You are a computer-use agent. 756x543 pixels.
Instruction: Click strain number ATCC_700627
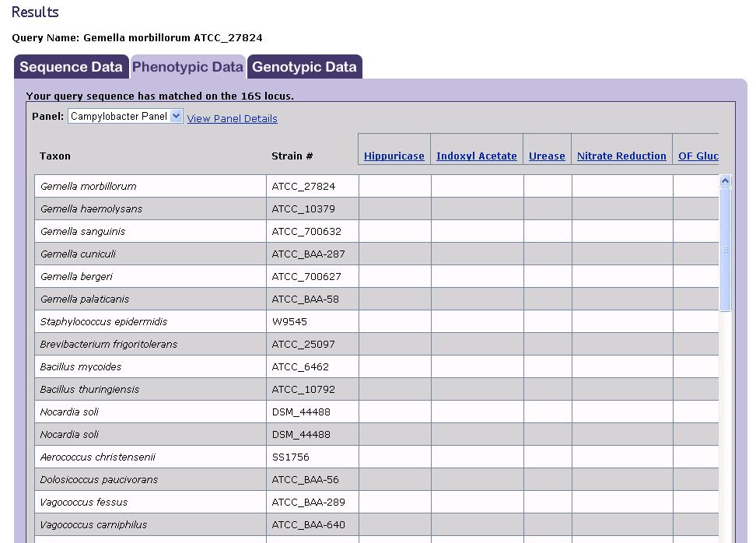pos(306,277)
